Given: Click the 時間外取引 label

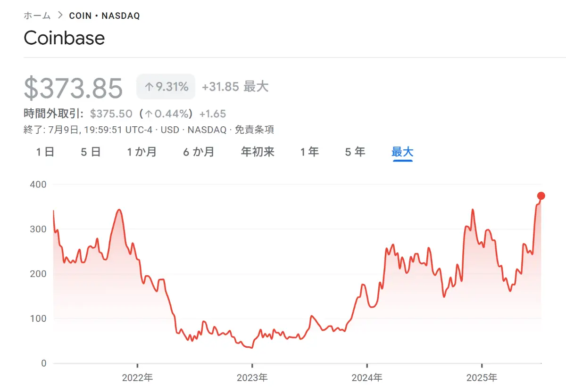Looking at the screenshot, I should (54, 114).
